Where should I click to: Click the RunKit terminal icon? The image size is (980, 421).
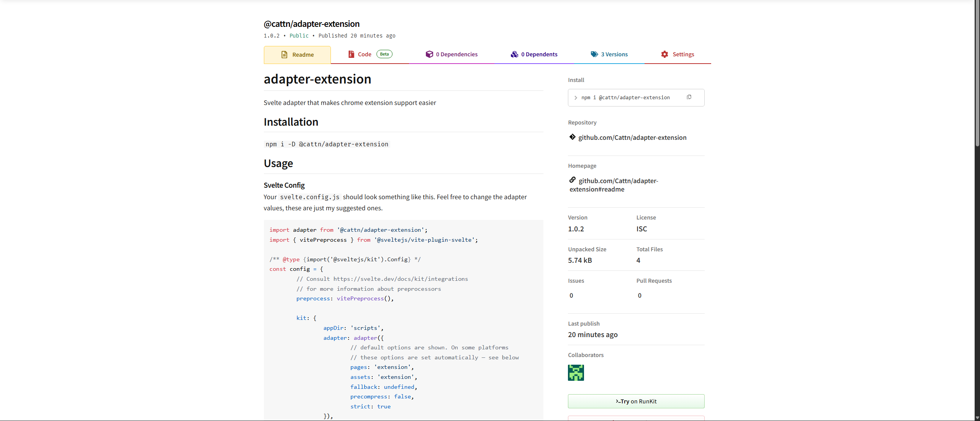tap(617, 401)
